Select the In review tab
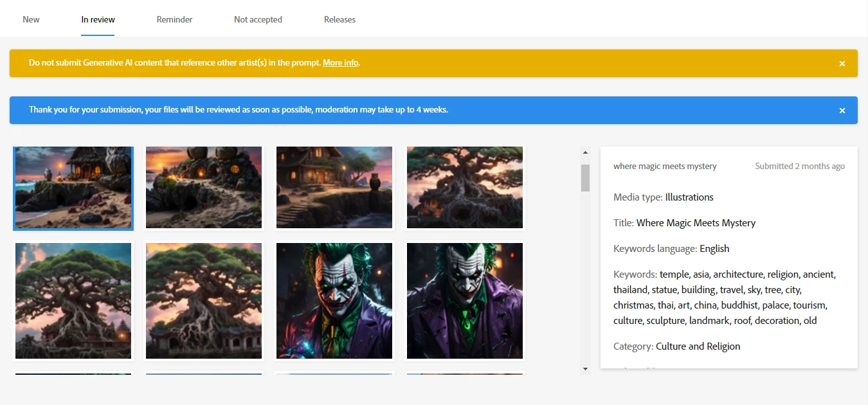The image size is (868, 405). [x=98, y=19]
